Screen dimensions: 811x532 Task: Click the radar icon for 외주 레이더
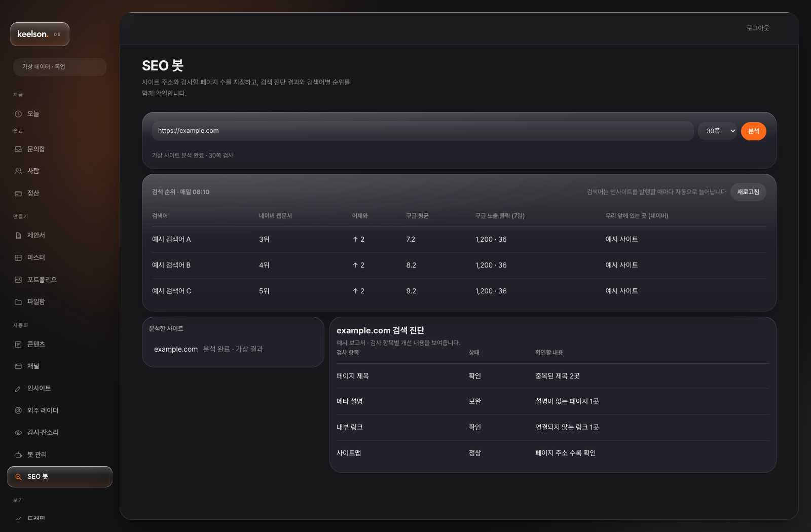(18, 410)
